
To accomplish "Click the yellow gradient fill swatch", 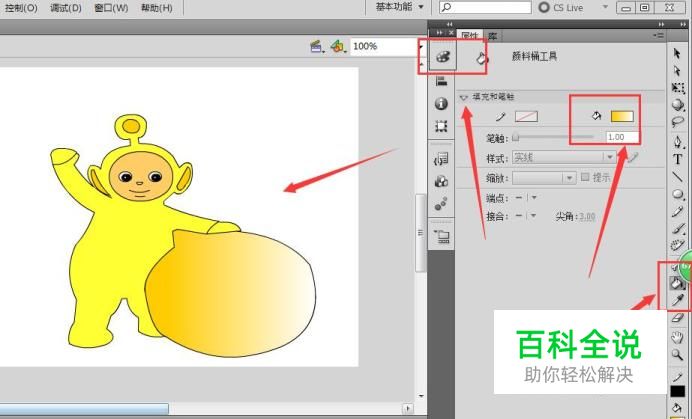I will (x=622, y=116).
